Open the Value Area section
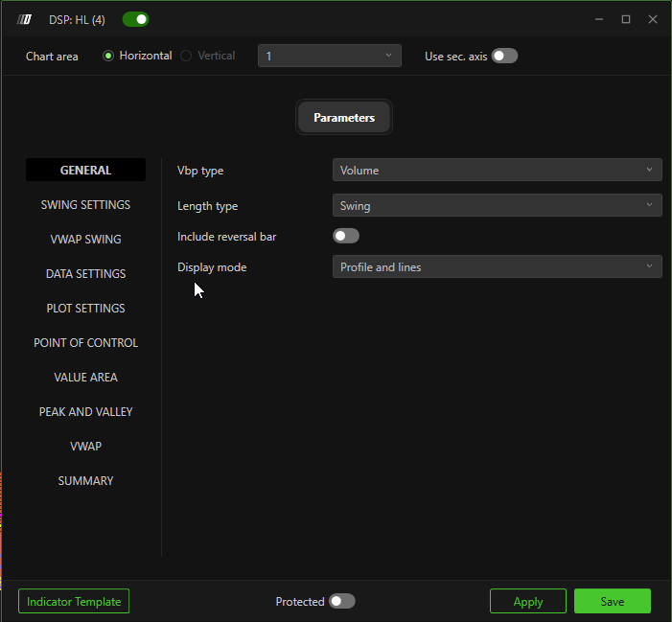 click(x=85, y=378)
